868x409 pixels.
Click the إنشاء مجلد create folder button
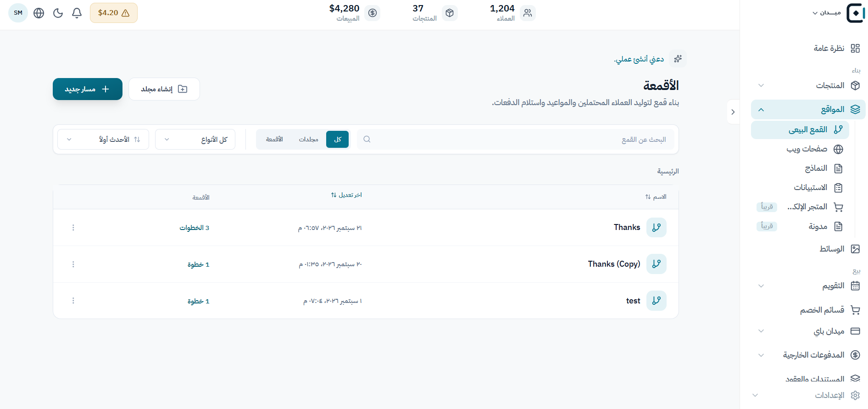[x=164, y=89]
